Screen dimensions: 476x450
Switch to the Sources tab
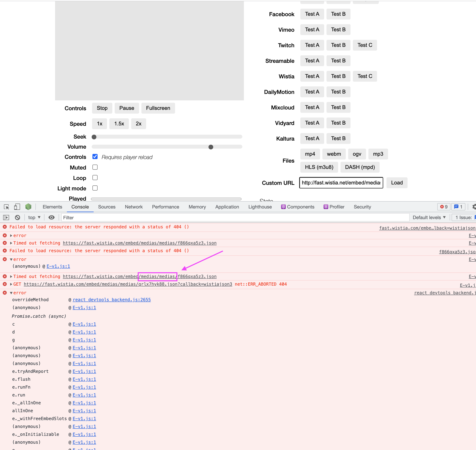(x=107, y=206)
